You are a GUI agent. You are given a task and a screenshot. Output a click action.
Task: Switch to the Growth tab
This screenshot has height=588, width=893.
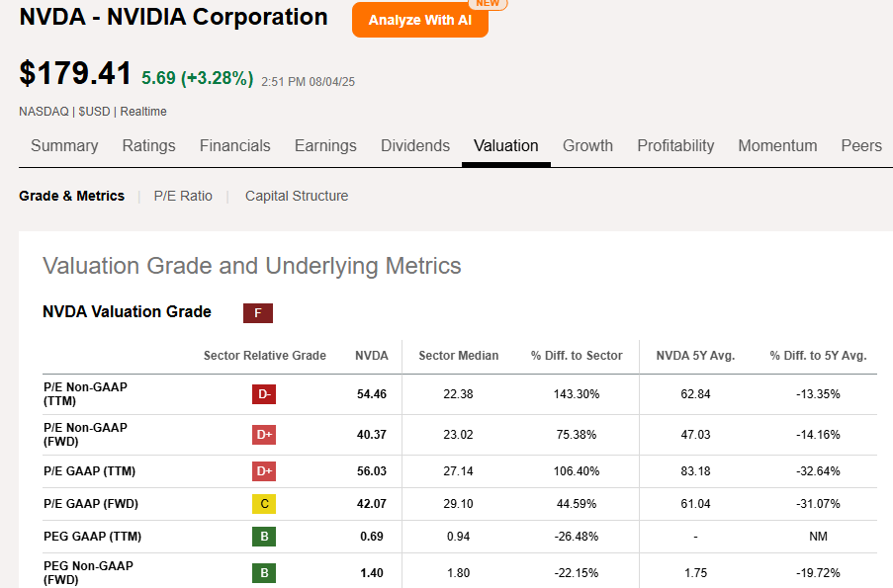tap(587, 146)
